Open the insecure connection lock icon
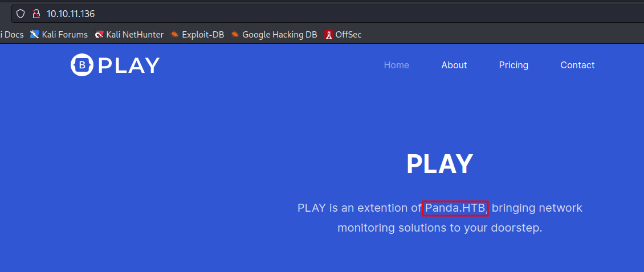 point(36,14)
